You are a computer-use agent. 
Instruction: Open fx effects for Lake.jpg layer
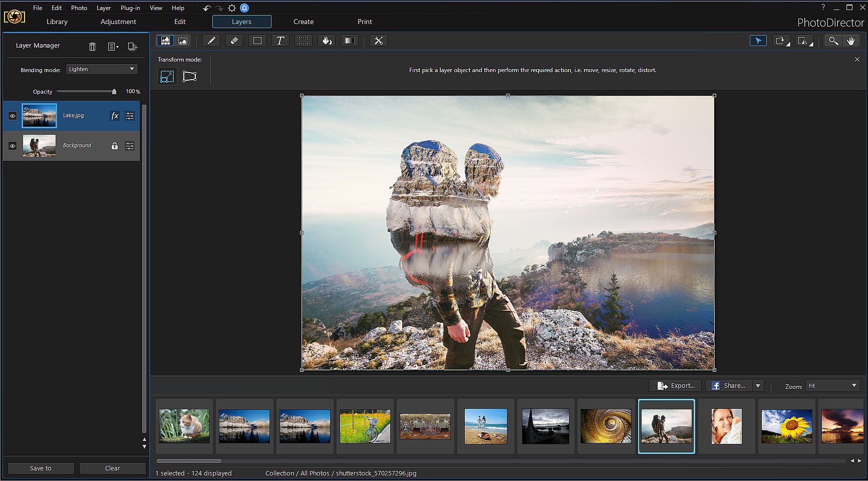coord(115,116)
